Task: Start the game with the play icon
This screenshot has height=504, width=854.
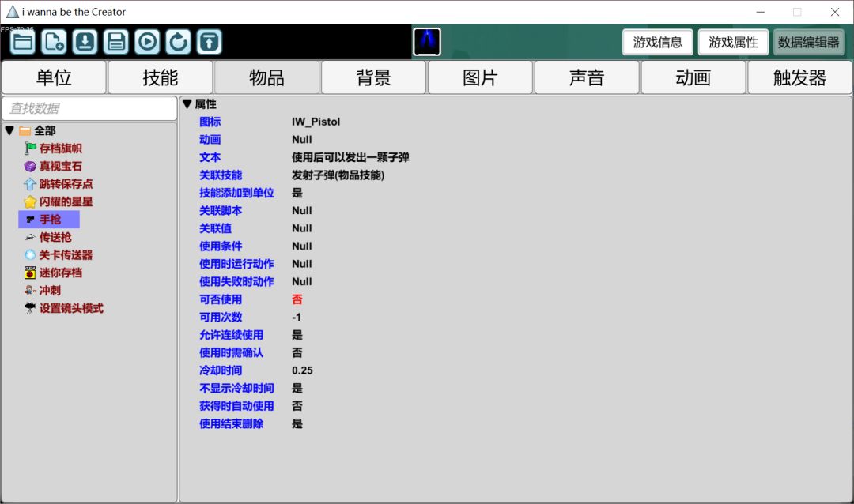Action: [x=147, y=42]
